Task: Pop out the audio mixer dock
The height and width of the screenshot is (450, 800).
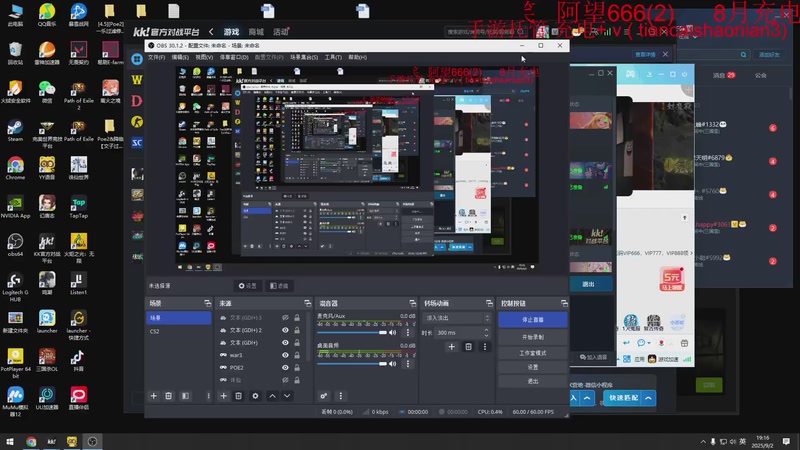Action: pos(412,303)
